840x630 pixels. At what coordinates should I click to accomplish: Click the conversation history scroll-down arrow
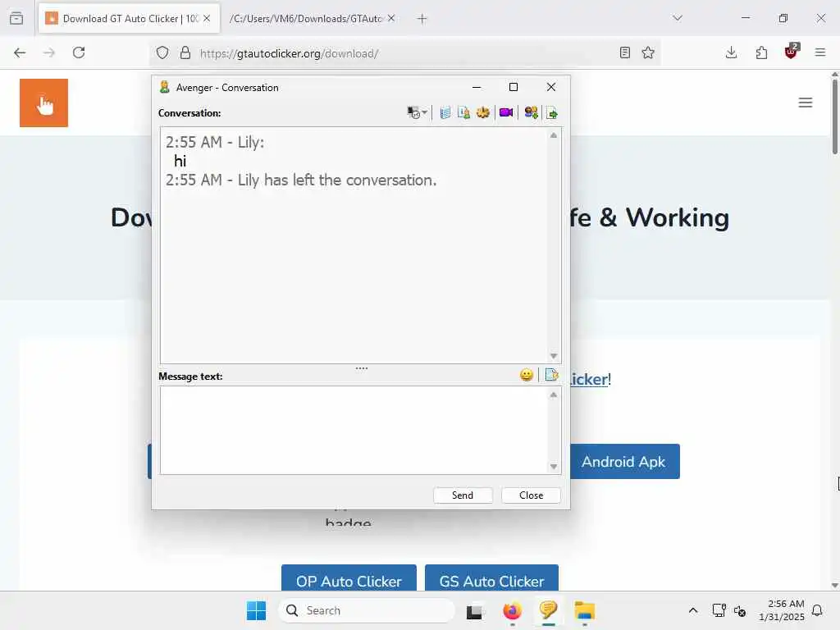click(x=554, y=356)
